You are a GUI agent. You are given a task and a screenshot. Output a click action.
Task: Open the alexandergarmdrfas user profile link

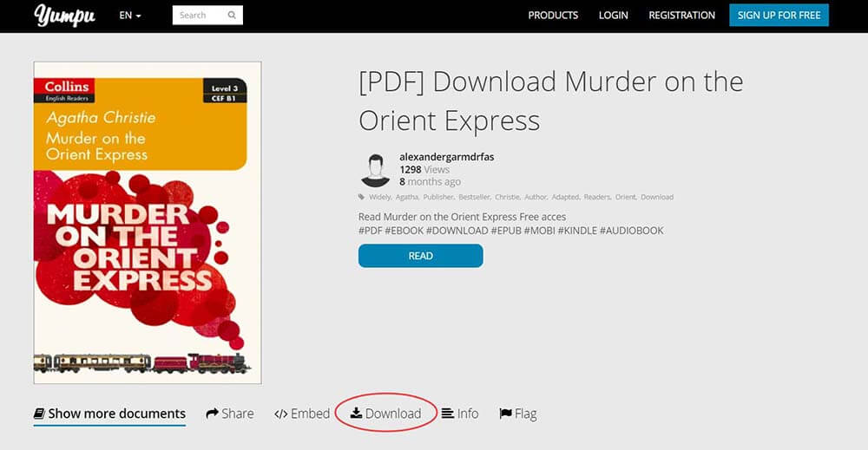(446, 157)
